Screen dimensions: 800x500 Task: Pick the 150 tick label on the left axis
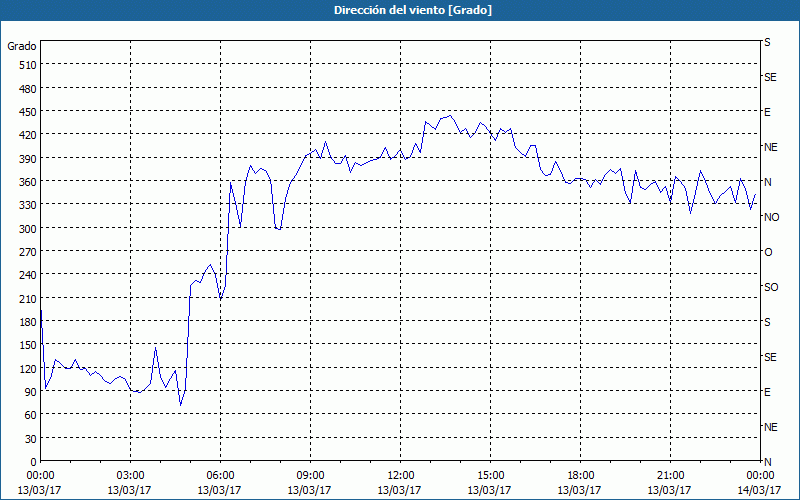pyautogui.click(x=28, y=345)
